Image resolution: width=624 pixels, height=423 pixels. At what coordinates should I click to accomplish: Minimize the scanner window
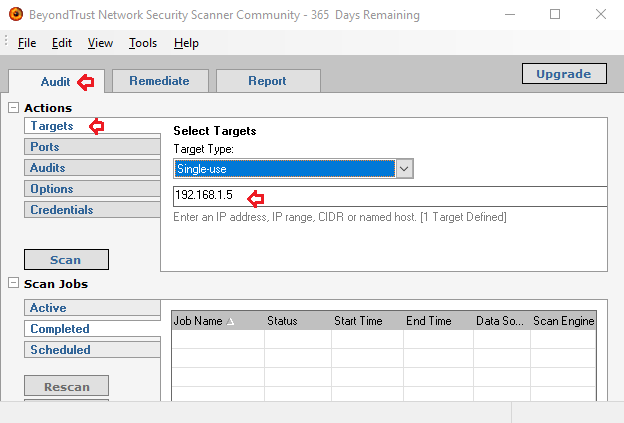(x=510, y=14)
